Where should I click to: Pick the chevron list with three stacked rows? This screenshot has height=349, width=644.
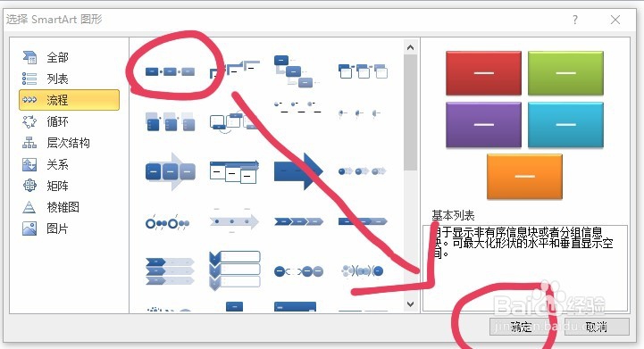[x=170, y=271]
